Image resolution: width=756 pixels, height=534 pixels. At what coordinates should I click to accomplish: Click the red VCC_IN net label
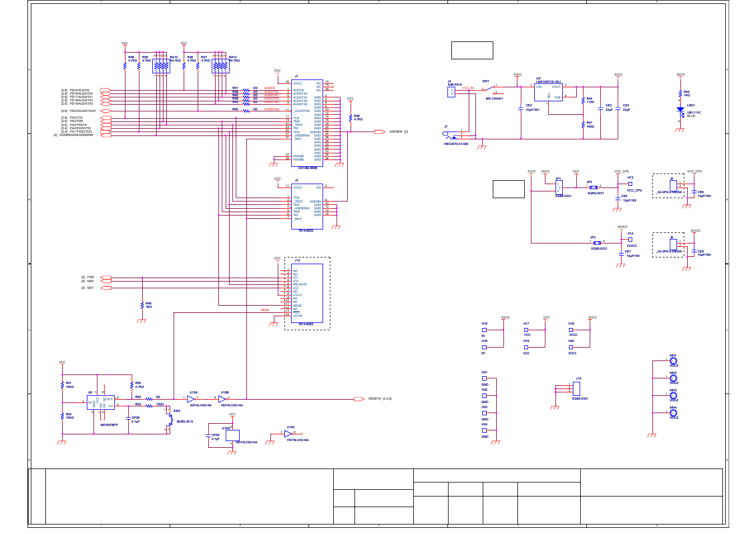(468, 88)
